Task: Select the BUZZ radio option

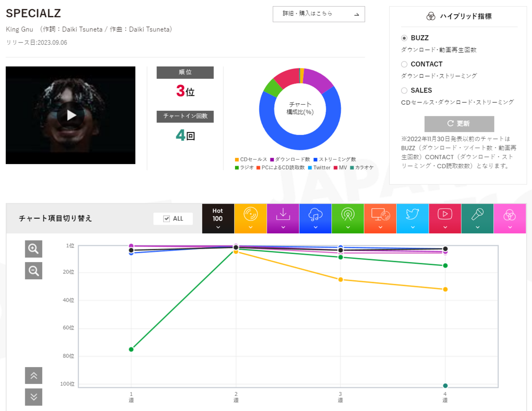Action: pos(404,38)
